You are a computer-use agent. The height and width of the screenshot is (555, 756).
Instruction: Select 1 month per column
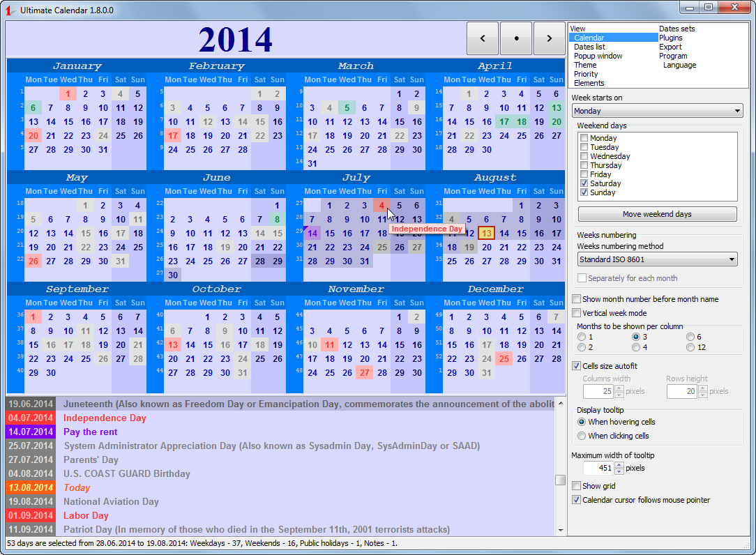click(582, 337)
